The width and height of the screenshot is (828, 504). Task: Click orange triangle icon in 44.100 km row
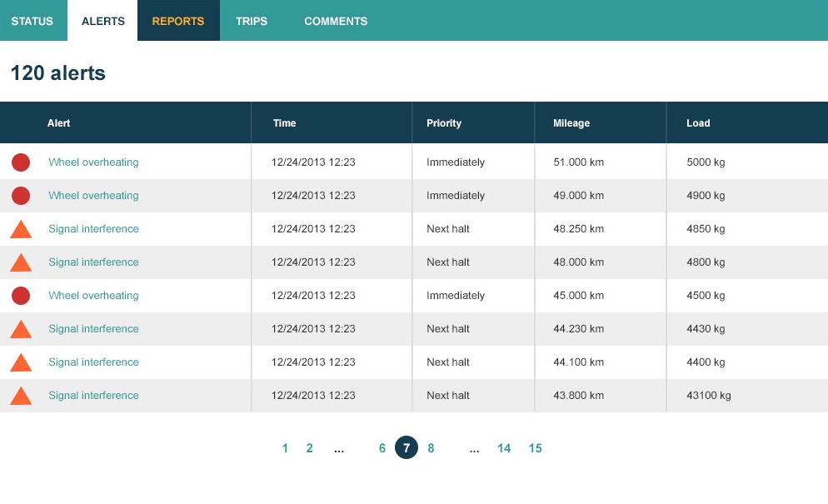pyautogui.click(x=21, y=362)
